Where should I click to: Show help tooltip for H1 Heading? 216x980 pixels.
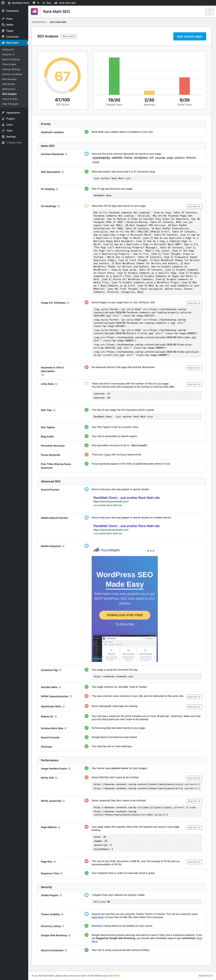[57, 189]
